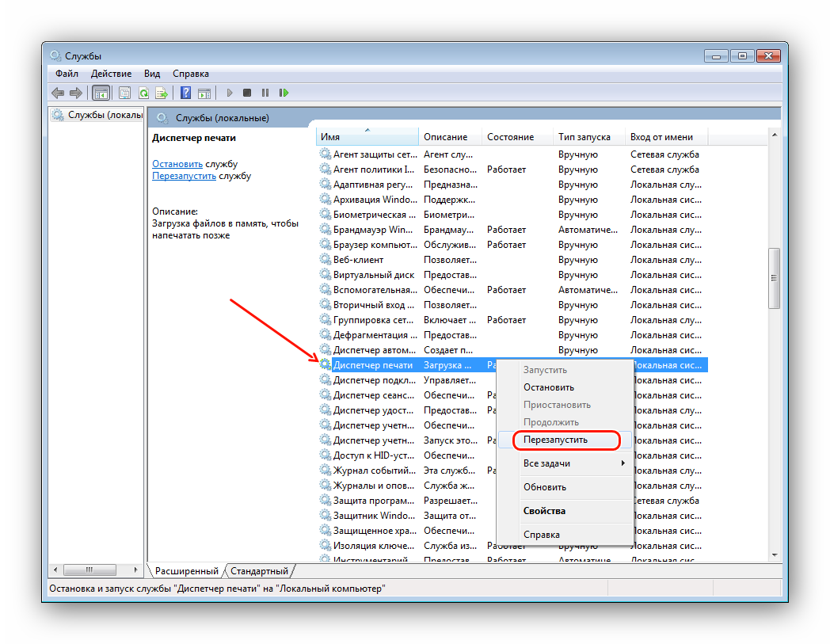This screenshot has height=644, width=830.
Task: Click the Export List toolbar icon
Action: point(162,93)
